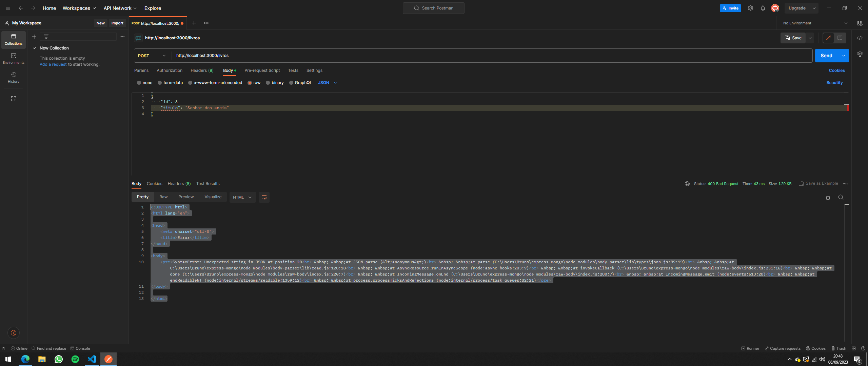The image size is (868, 366).
Task: Open the No Environment selector
Action: click(x=815, y=23)
